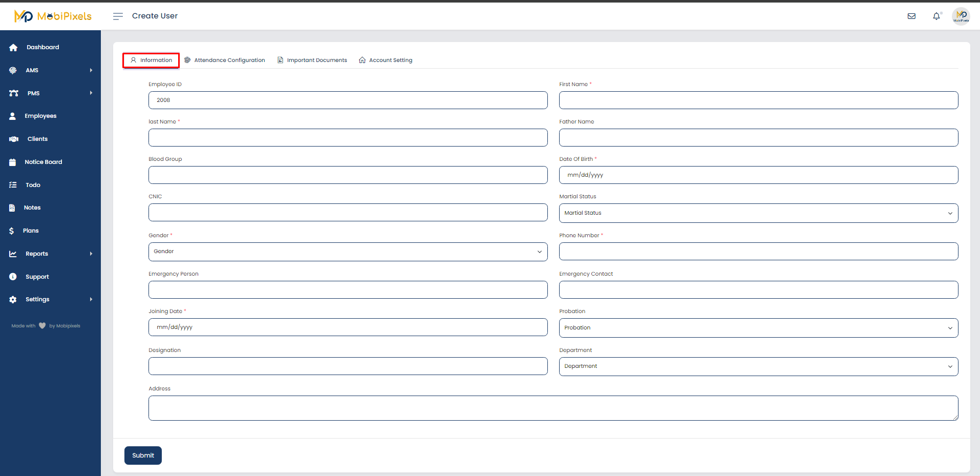
Task: Click the CNIC input field
Action: click(x=348, y=212)
